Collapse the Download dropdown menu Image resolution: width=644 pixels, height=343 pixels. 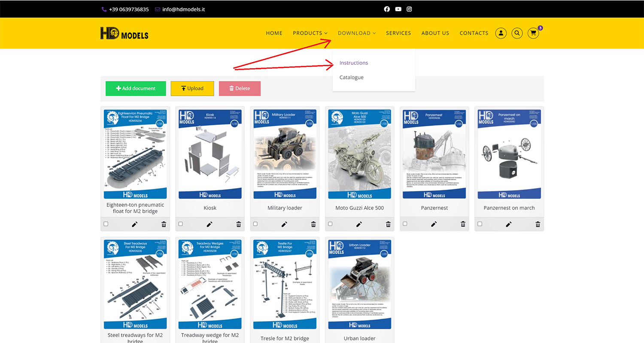[356, 33]
